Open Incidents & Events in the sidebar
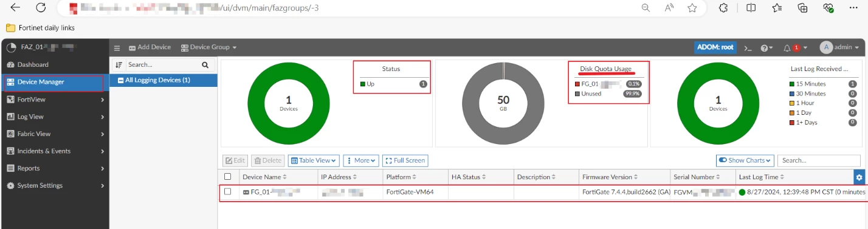The width and height of the screenshot is (868, 229). 55,151
